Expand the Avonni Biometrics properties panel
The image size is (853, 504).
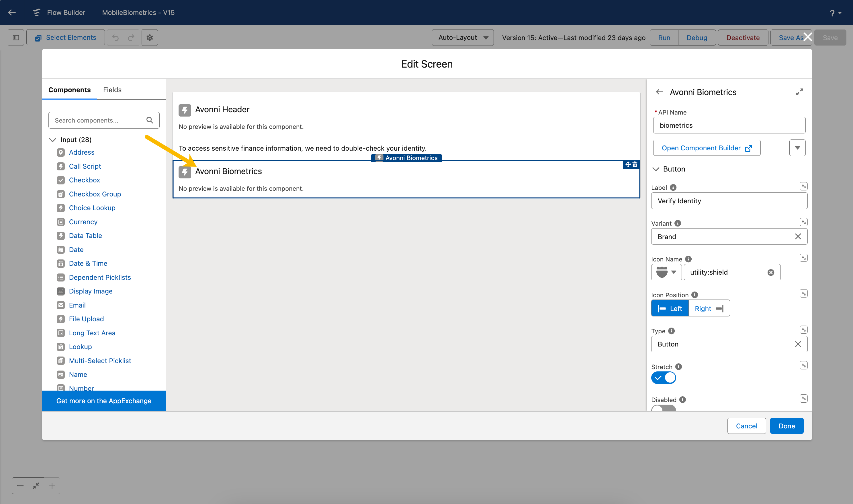tap(799, 92)
